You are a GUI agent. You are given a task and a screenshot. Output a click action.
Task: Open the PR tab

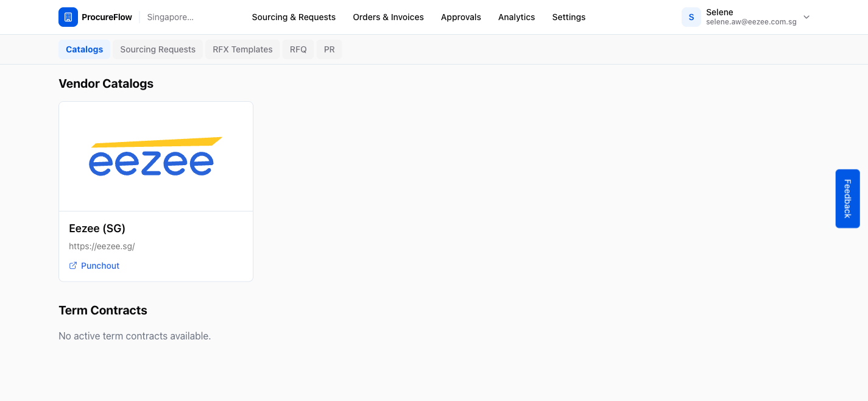[x=330, y=49]
